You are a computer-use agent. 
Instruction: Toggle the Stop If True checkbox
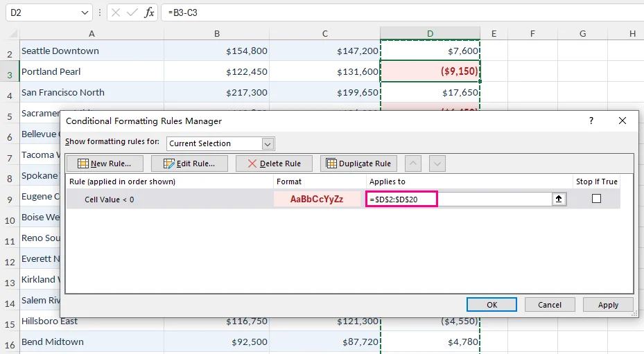596,199
